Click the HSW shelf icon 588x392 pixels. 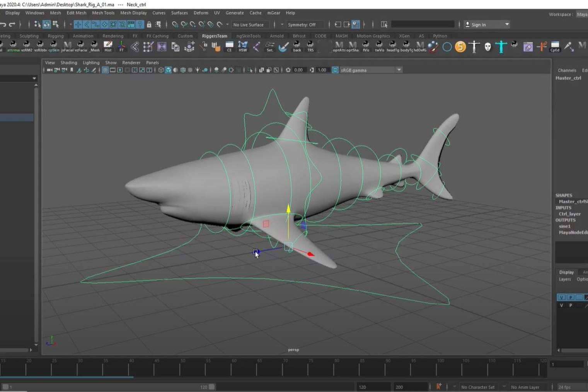tap(243, 47)
